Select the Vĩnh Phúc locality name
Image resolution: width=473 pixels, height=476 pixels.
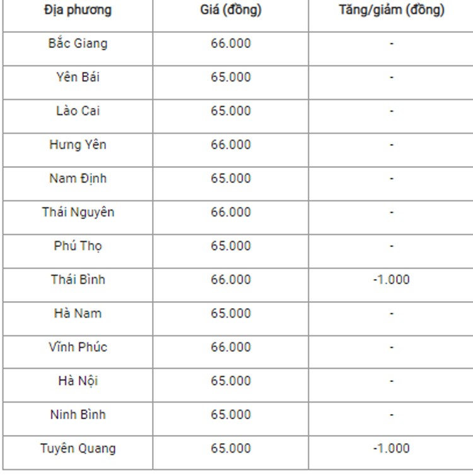[x=78, y=347]
